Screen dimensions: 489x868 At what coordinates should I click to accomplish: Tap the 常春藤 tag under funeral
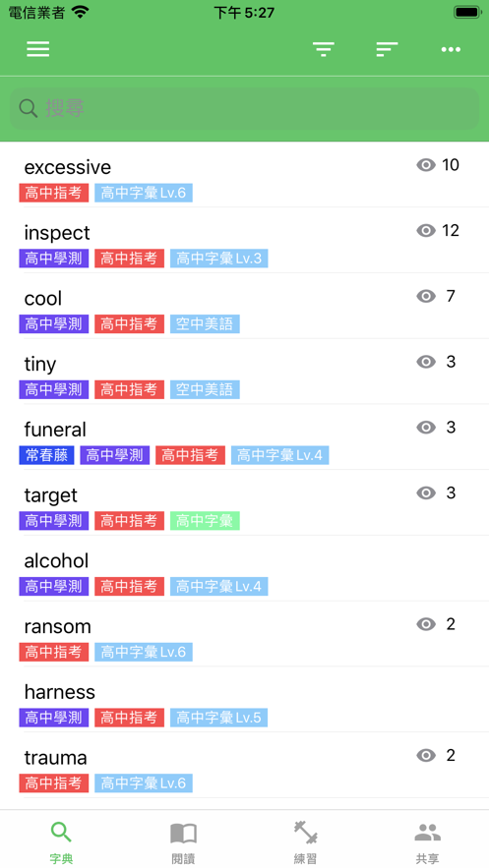click(x=46, y=455)
